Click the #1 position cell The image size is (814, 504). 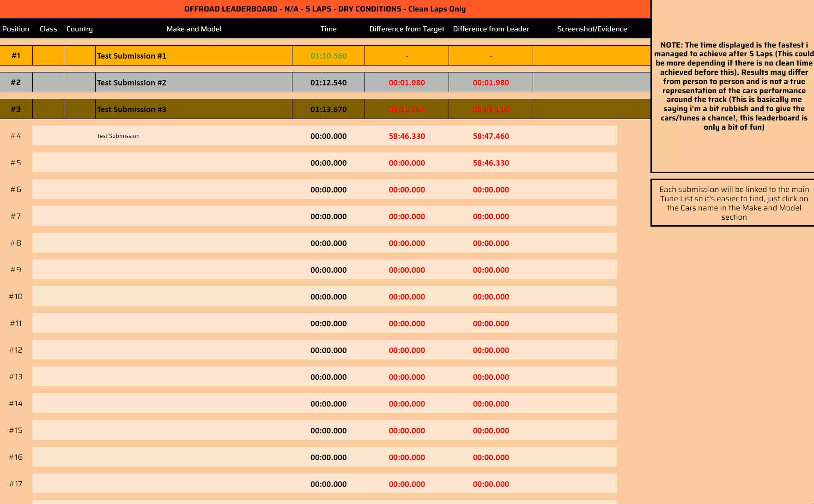pyautogui.click(x=16, y=56)
